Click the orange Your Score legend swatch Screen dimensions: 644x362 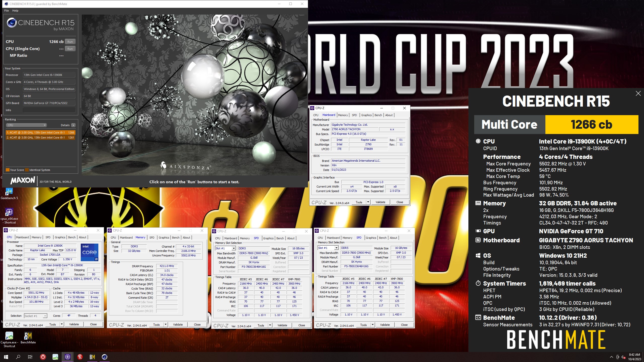tap(8, 170)
